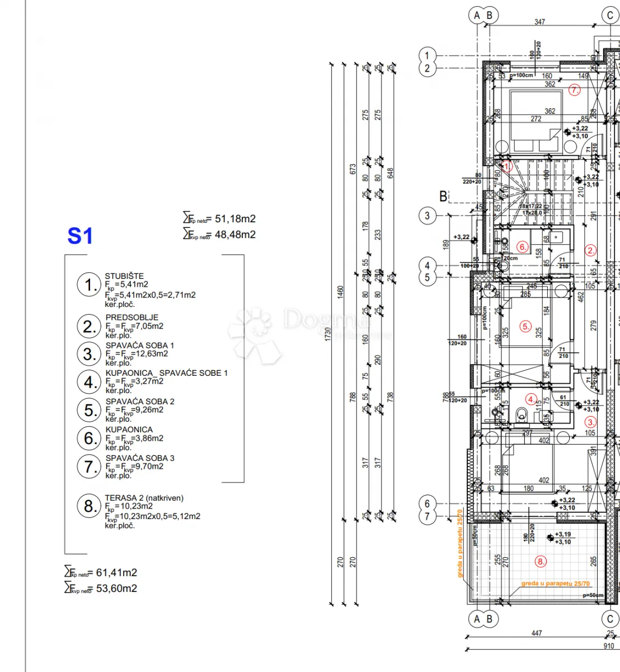Screen dimensions: 620x672
Task: Select the SPAVAĆA SOBA 2 legend label
Action: point(140,402)
